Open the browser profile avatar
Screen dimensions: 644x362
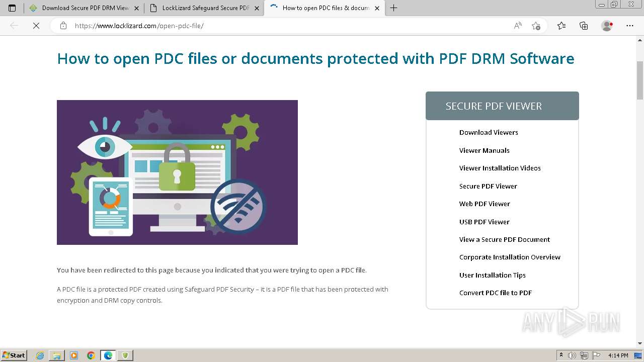pyautogui.click(x=607, y=26)
